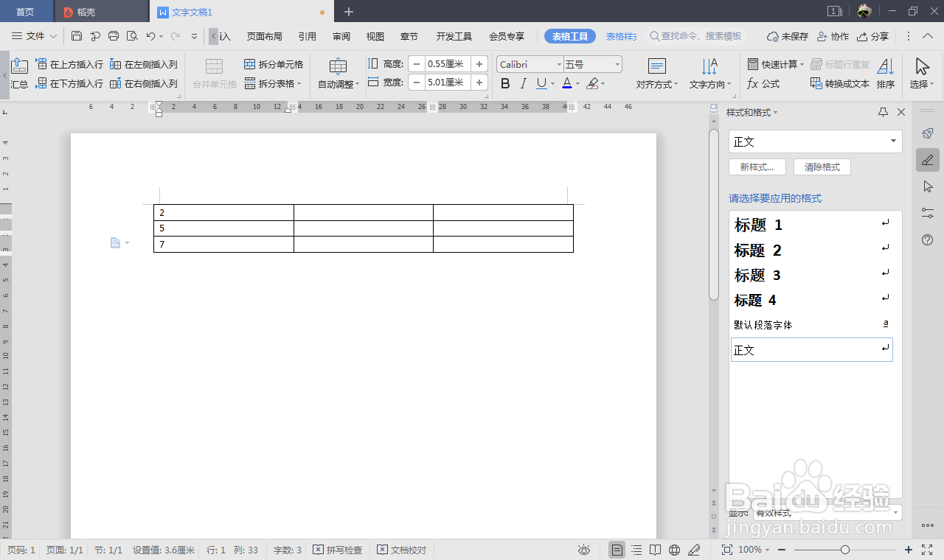Insert a column left using 在左侧插入列
The height and width of the screenshot is (560, 944).
tap(144, 65)
